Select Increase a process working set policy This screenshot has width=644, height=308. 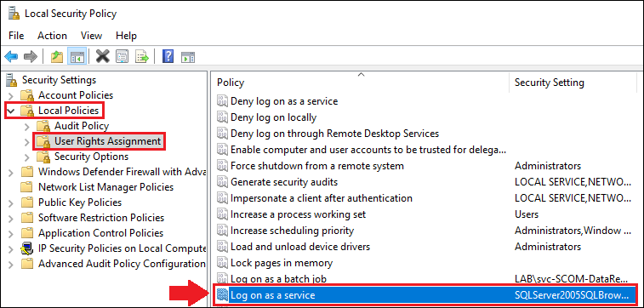pos(298,214)
